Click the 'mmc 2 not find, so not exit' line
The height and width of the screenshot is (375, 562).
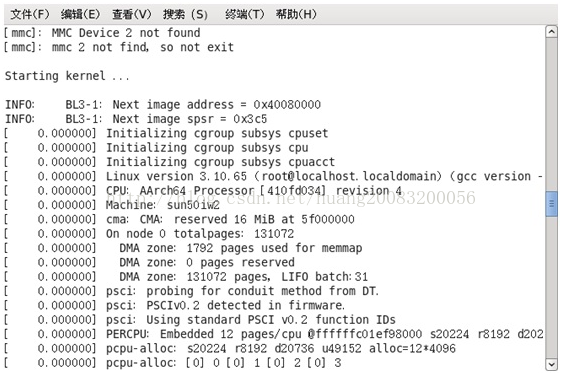[x=119, y=47]
